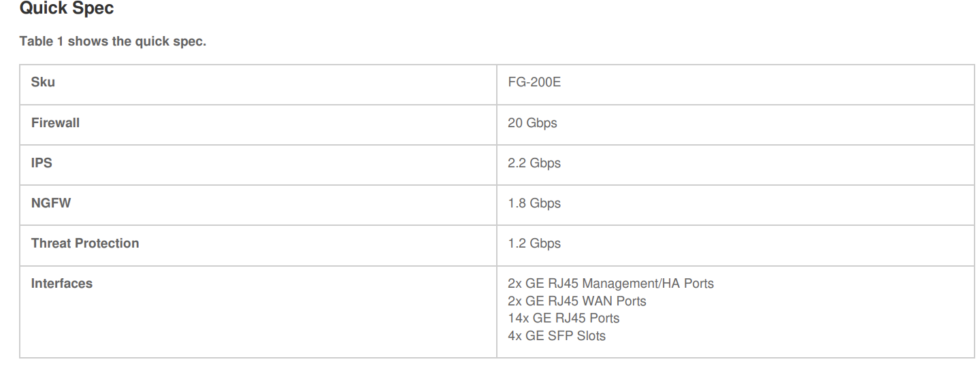Click the "2x GE RJ45 WAN Ports" line

577,301
